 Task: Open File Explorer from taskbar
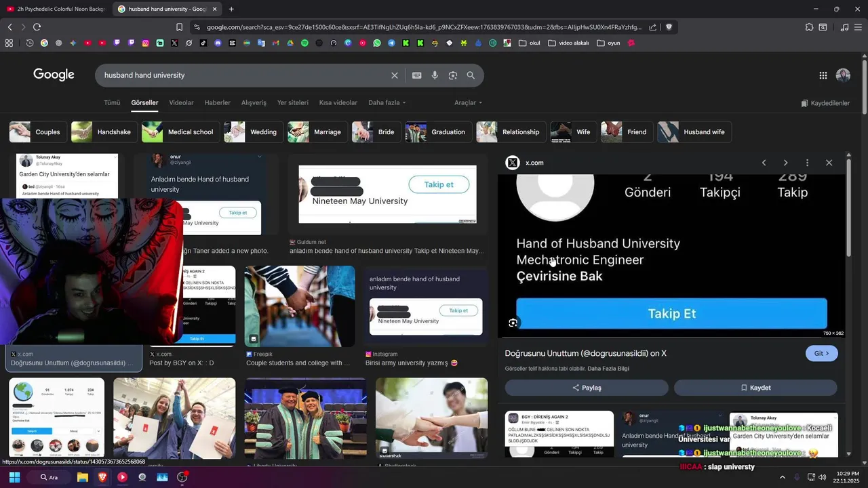[82, 477]
